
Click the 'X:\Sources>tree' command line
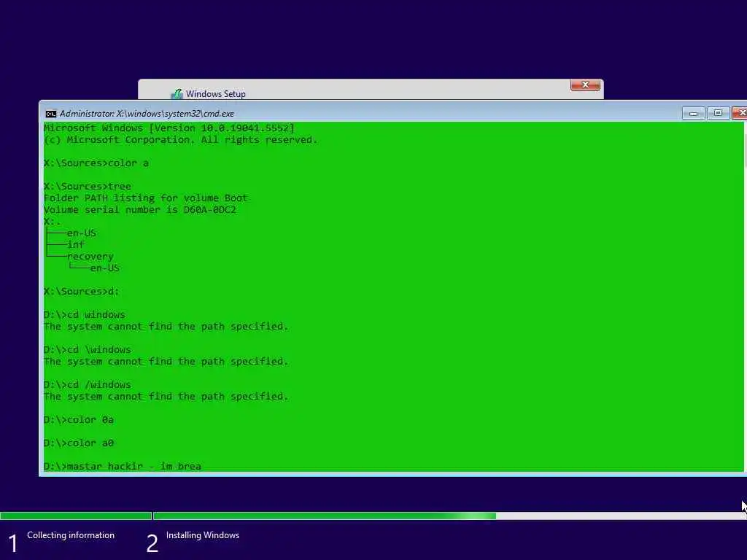88,186
